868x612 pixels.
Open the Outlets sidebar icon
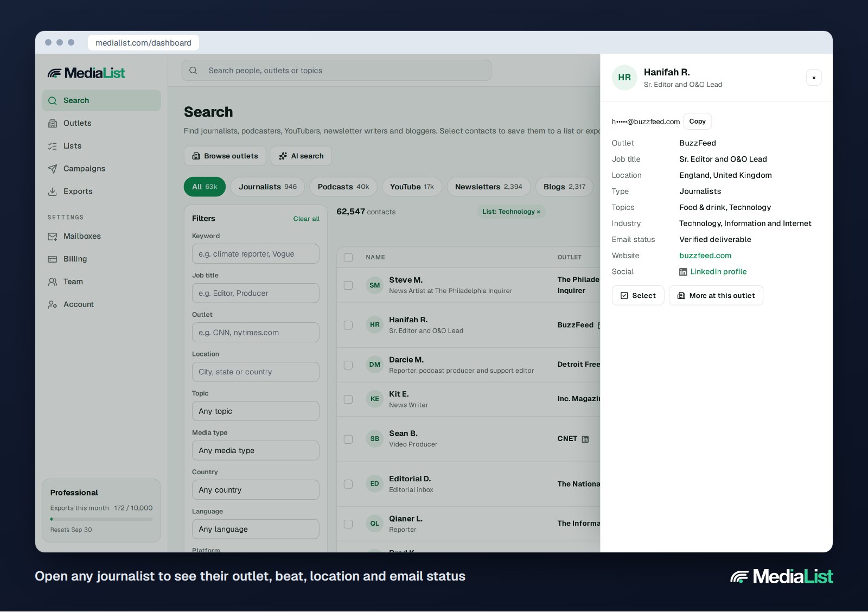53,124
